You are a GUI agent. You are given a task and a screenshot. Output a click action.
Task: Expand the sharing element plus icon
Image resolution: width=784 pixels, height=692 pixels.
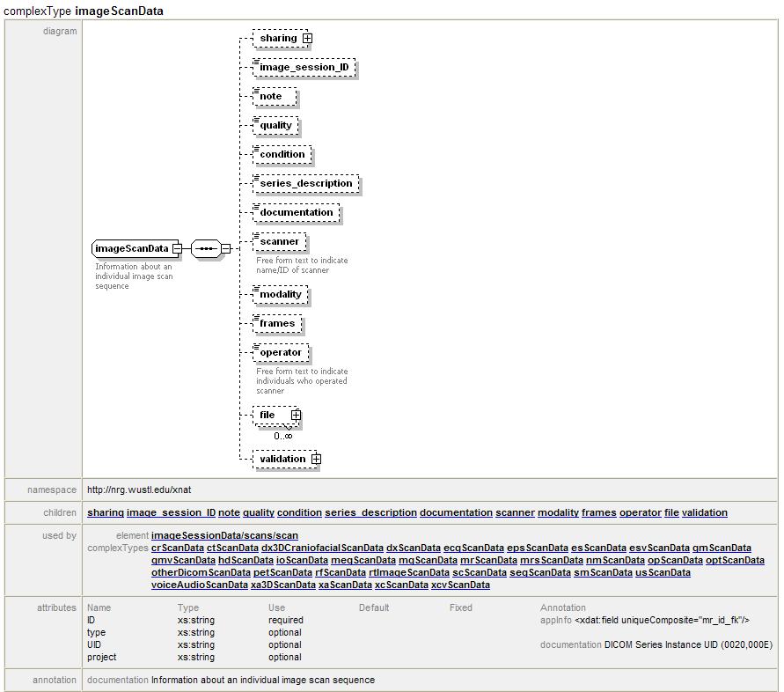(x=307, y=39)
